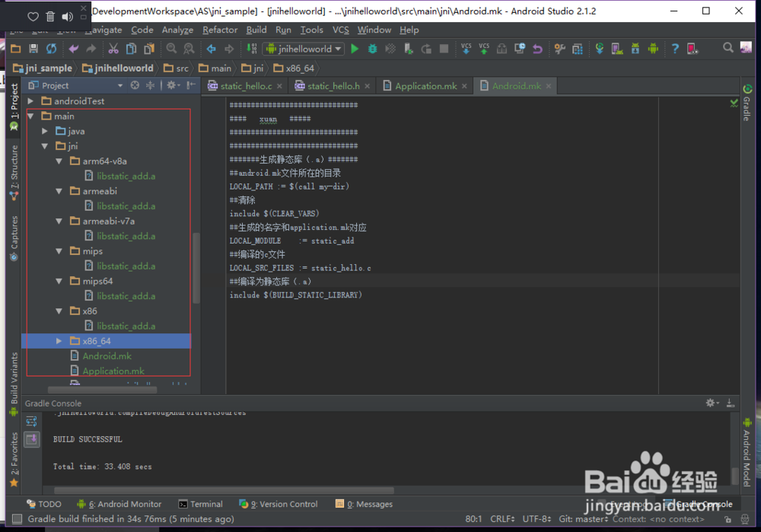Image resolution: width=761 pixels, height=532 pixels.
Task: Click the Project panel settings gear icon
Action: [171, 85]
